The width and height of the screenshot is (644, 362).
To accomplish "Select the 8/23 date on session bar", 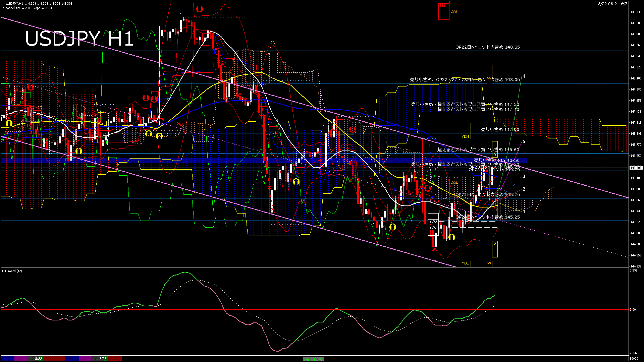I will pyautogui.click(x=103, y=359).
